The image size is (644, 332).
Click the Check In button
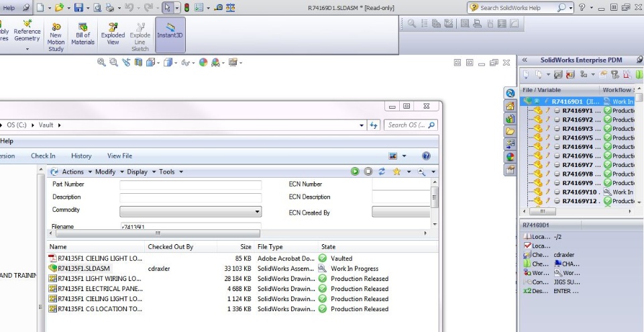click(43, 156)
